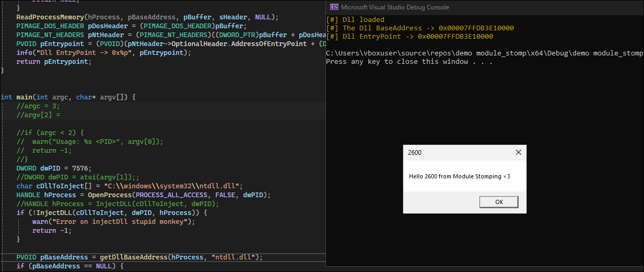644x272 pixels.
Task: Close the 2600 message box
Action: click(x=518, y=152)
